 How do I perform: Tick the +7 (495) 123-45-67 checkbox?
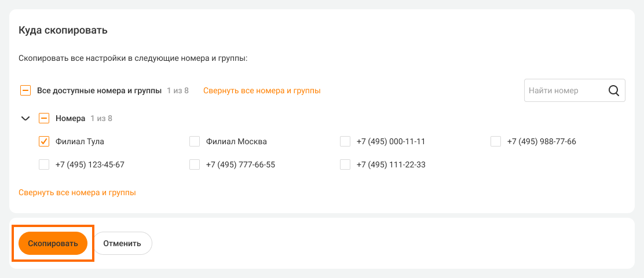click(44, 164)
